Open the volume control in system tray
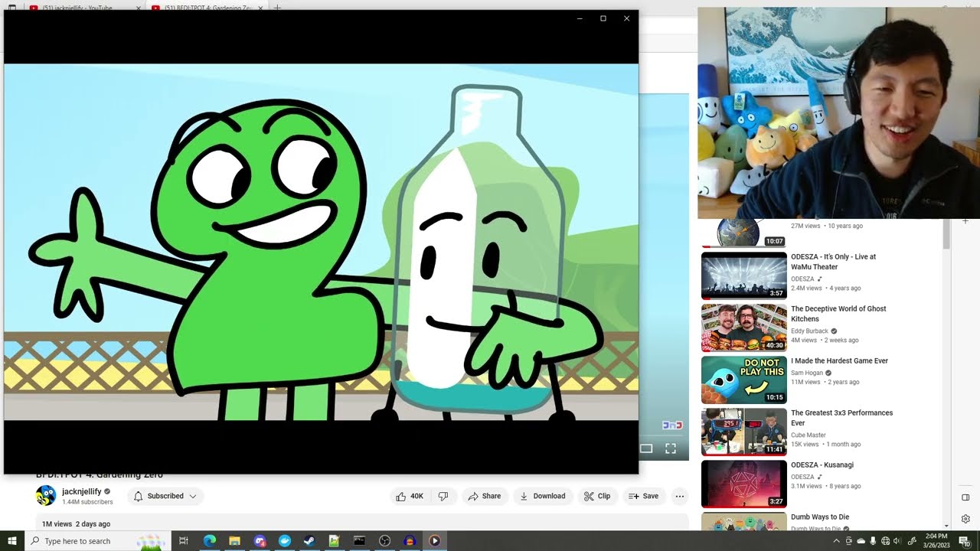This screenshot has width=980, height=551. click(897, 541)
